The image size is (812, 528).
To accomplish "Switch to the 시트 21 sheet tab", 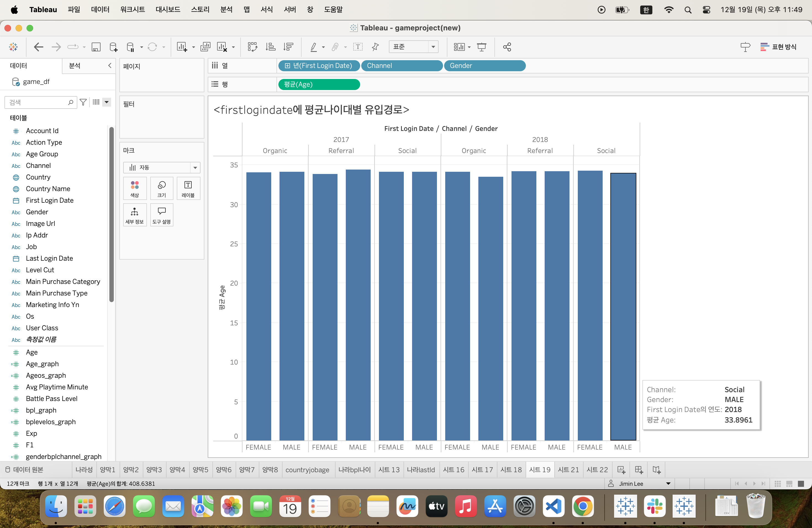I will [568, 470].
